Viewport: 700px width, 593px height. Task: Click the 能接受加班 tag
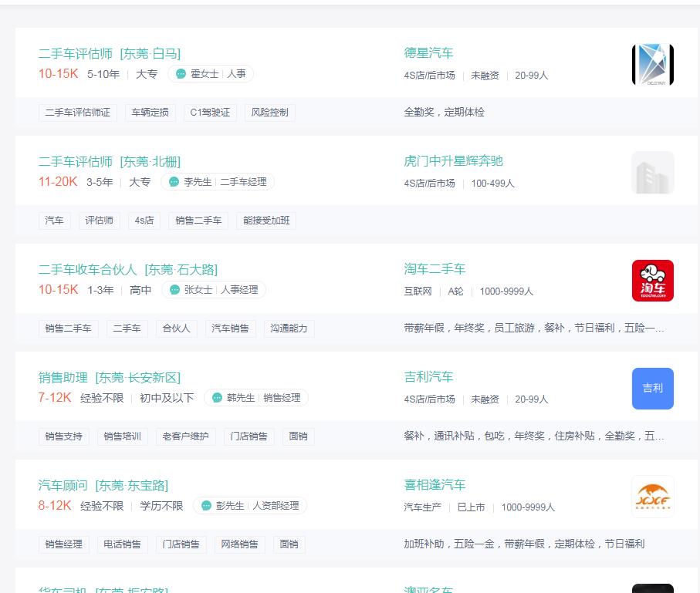point(266,221)
